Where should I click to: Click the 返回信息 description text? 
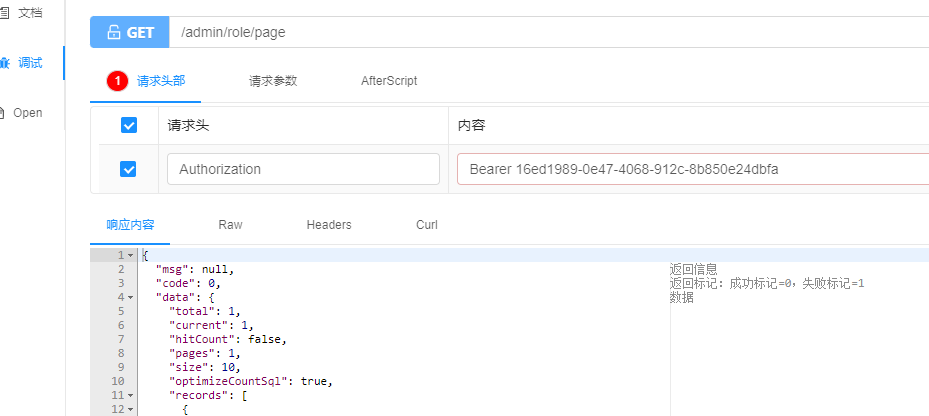694,270
